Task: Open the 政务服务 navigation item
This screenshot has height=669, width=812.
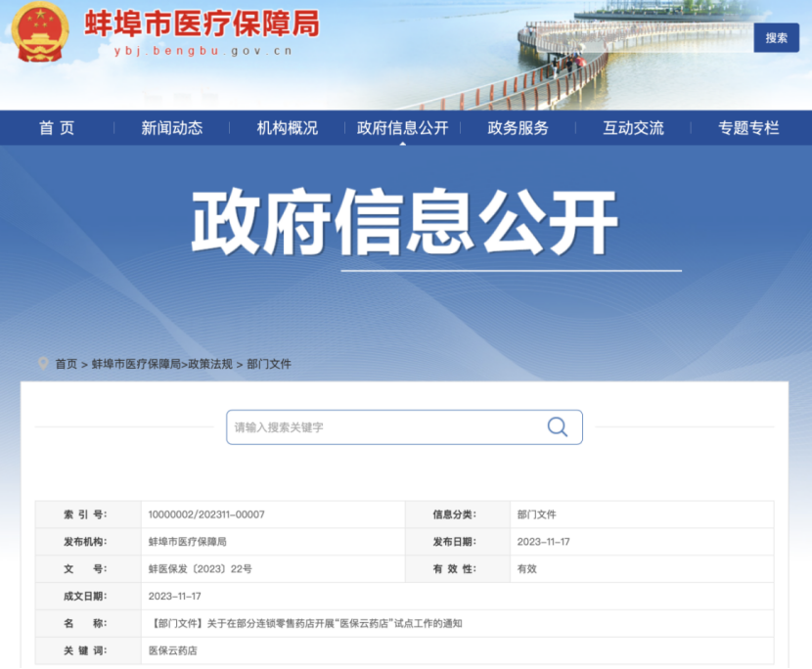Action: click(x=516, y=128)
